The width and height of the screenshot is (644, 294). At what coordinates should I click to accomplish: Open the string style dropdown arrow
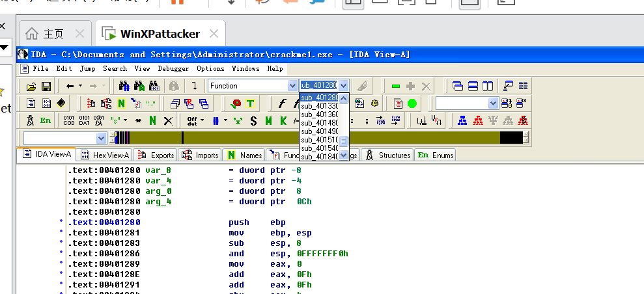tap(125, 120)
